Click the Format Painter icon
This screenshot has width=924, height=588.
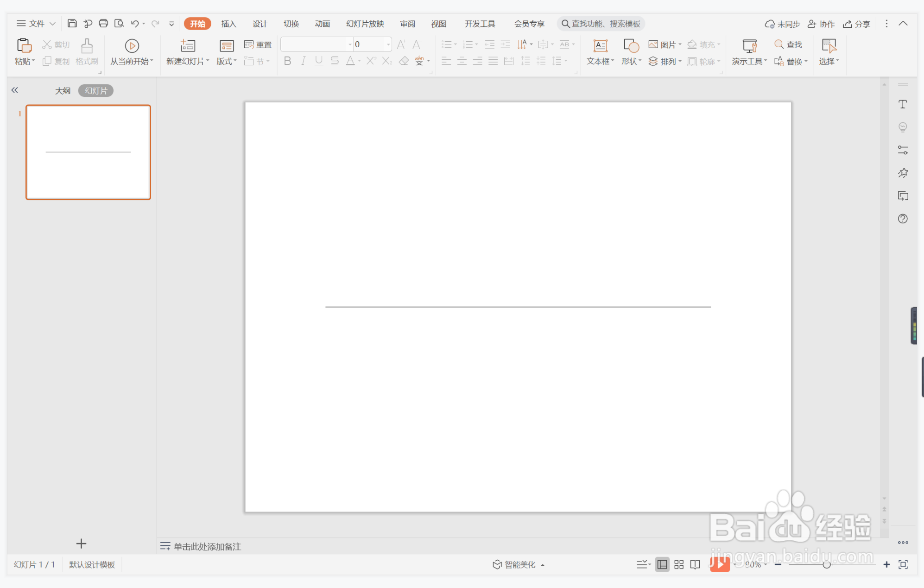pos(87,46)
